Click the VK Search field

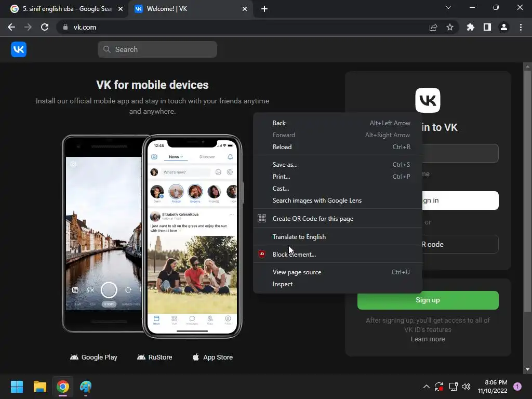(x=157, y=49)
